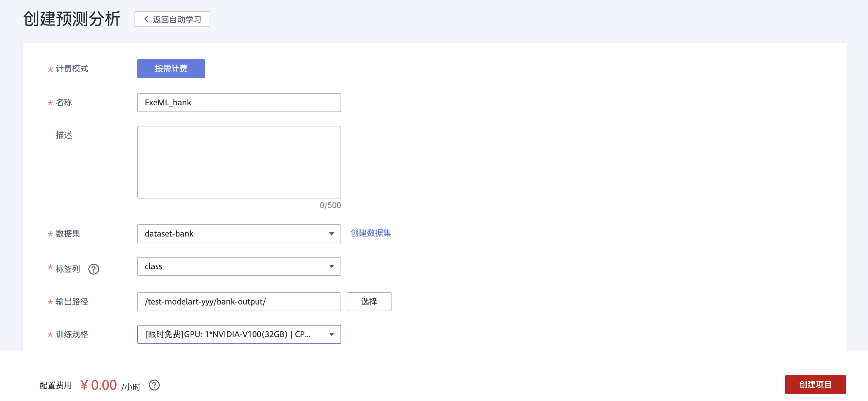
Task: Select 按需计费 billing mode
Action: [171, 69]
